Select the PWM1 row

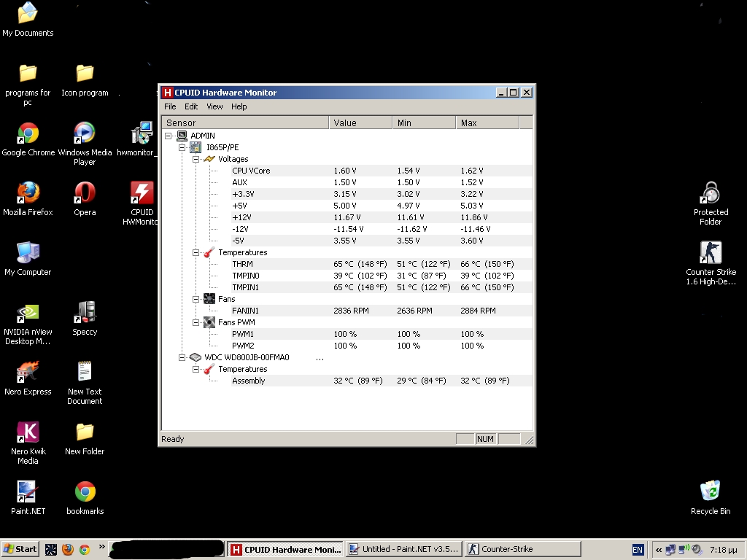click(x=382, y=334)
